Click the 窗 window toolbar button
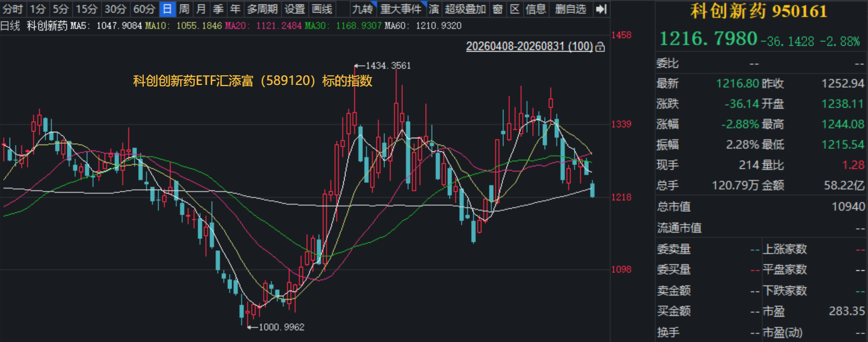This screenshot has width=868, height=342. [497, 9]
